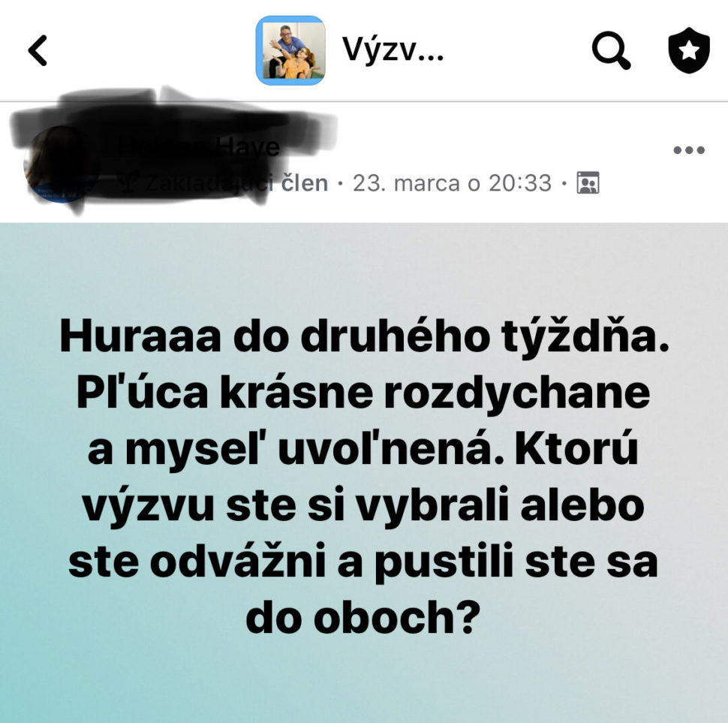Go back using the left chevron arrow

(x=38, y=50)
